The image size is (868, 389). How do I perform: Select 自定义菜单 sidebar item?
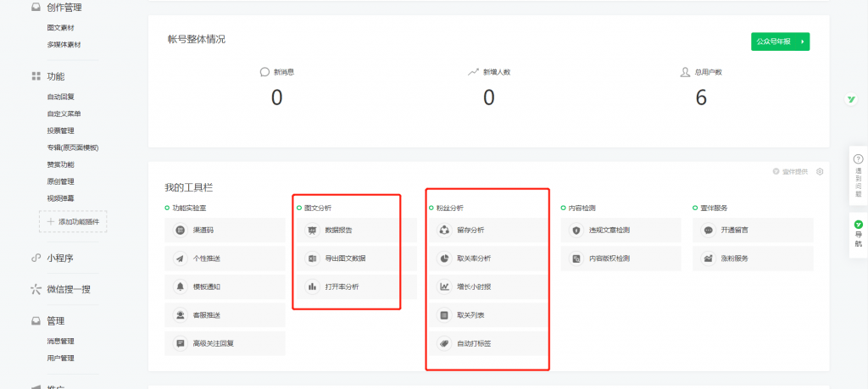coord(64,114)
